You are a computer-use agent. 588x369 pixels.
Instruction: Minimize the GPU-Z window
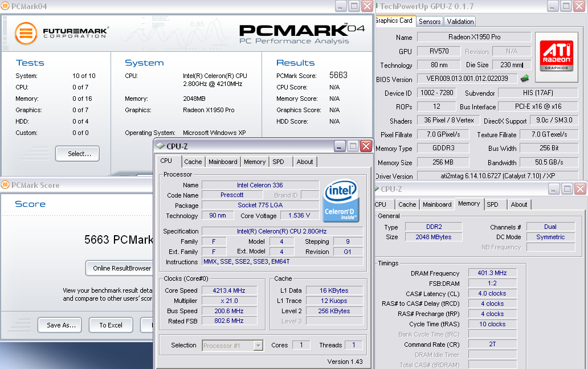pos(553,6)
